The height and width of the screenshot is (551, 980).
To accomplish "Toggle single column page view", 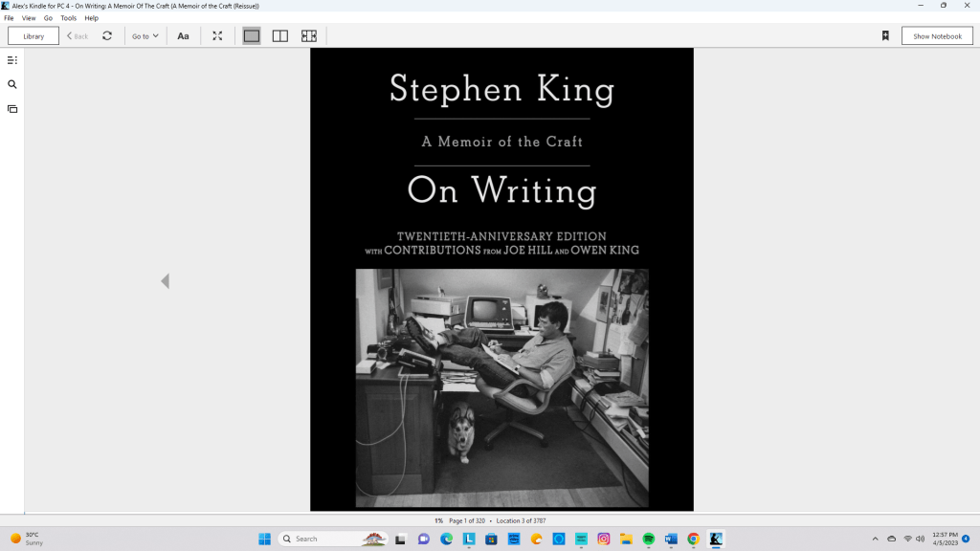I will click(x=251, y=35).
